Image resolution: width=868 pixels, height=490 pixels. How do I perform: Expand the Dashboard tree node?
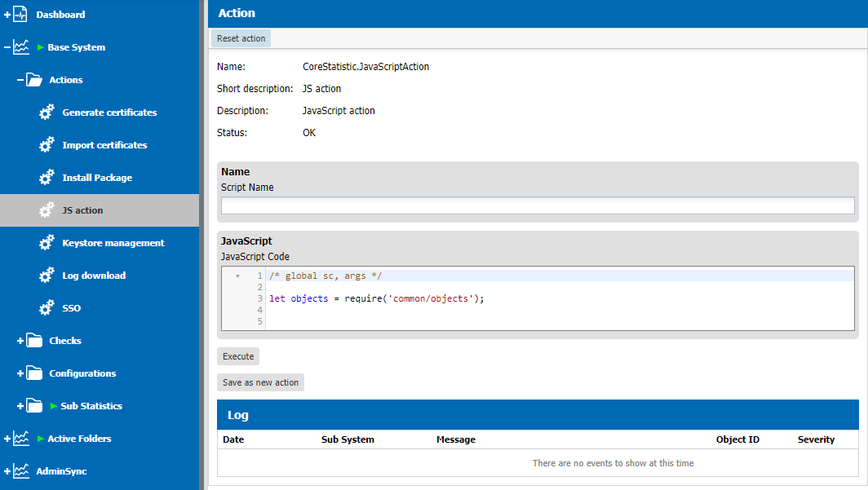pyautogui.click(x=7, y=15)
